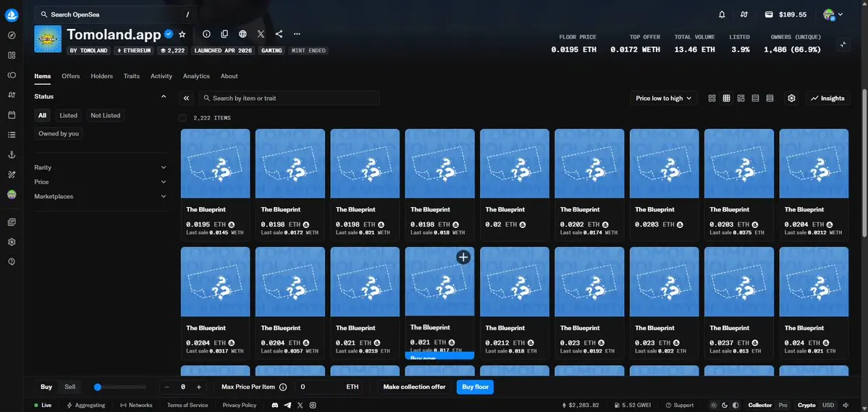The height and width of the screenshot is (412, 868).
Task: Switch to the large grid view icon
Action: [x=712, y=98]
